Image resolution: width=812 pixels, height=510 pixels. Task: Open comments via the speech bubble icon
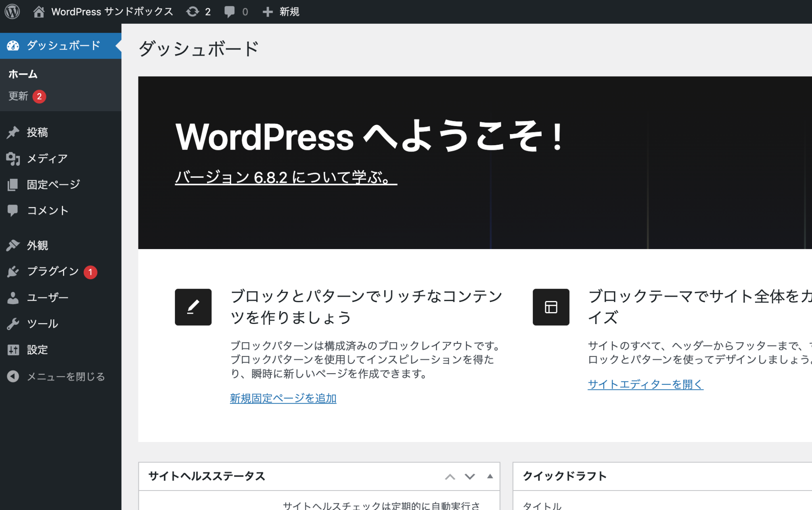230,12
